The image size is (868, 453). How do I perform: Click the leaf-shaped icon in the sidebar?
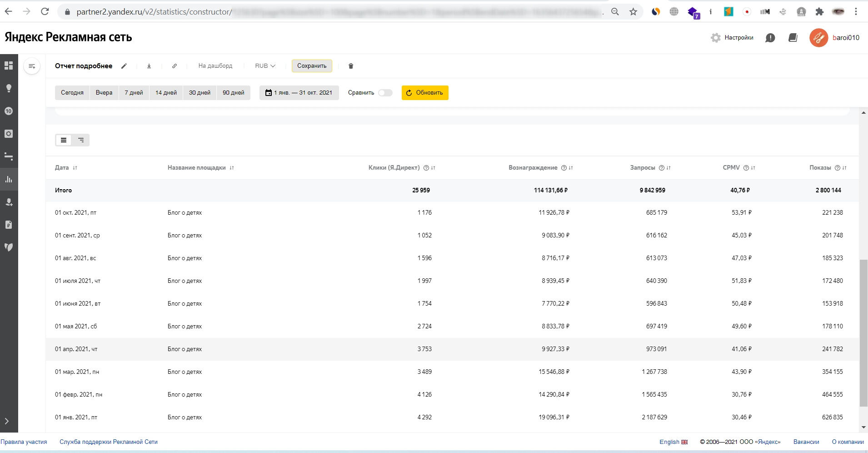pos(9,247)
